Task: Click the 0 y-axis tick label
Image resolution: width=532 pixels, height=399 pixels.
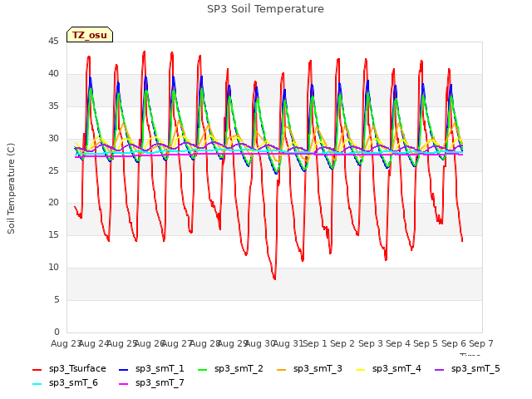Action: (x=57, y=332)
